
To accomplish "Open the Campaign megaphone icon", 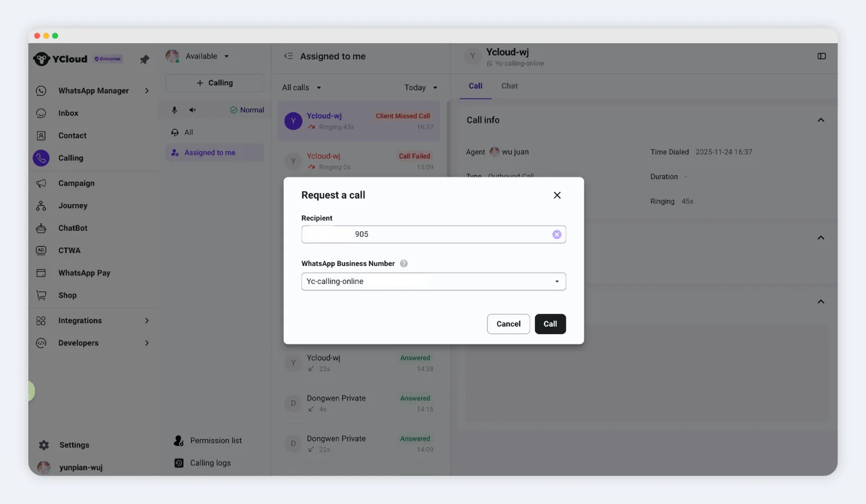I will coord(41,183).
